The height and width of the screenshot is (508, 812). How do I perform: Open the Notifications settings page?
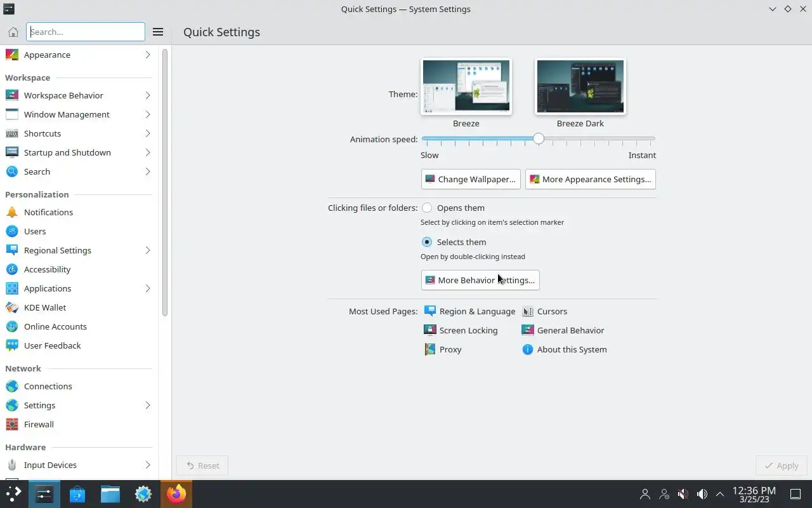(x=79, y=212)
